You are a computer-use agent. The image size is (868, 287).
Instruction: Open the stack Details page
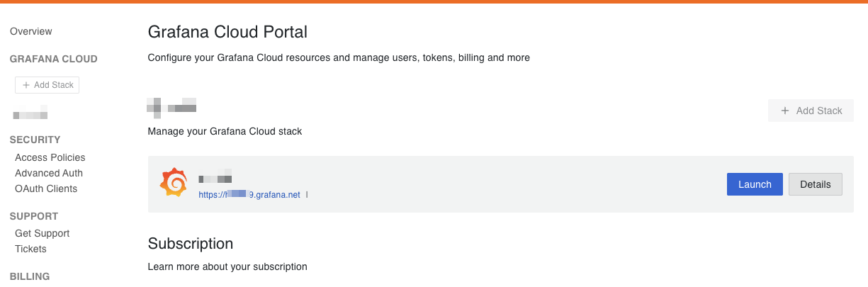tap(815, 184)
